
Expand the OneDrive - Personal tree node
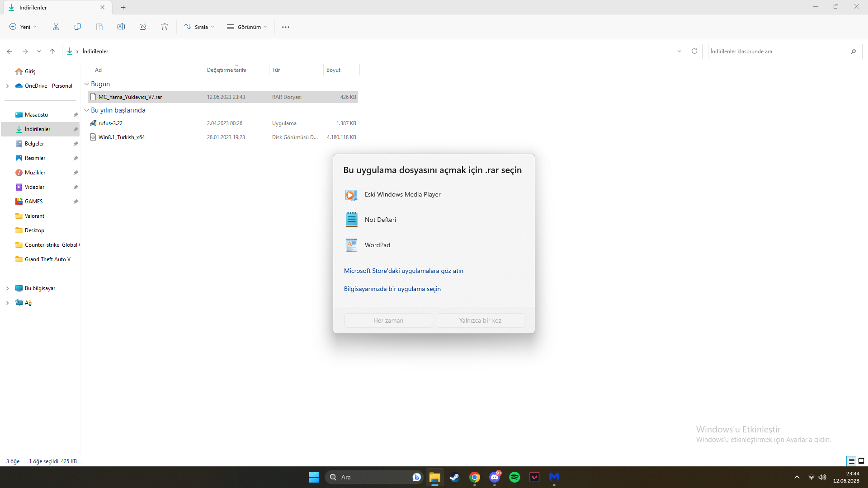point(7,86)
